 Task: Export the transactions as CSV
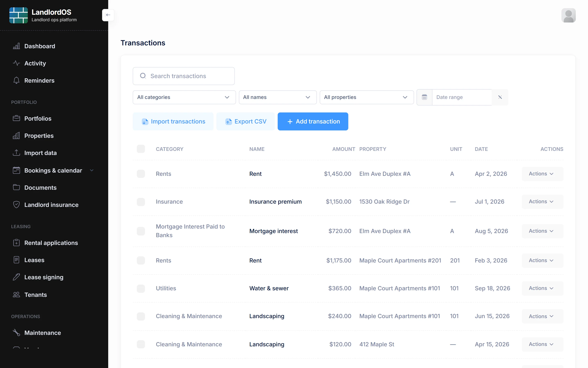(x=245, y=121)
